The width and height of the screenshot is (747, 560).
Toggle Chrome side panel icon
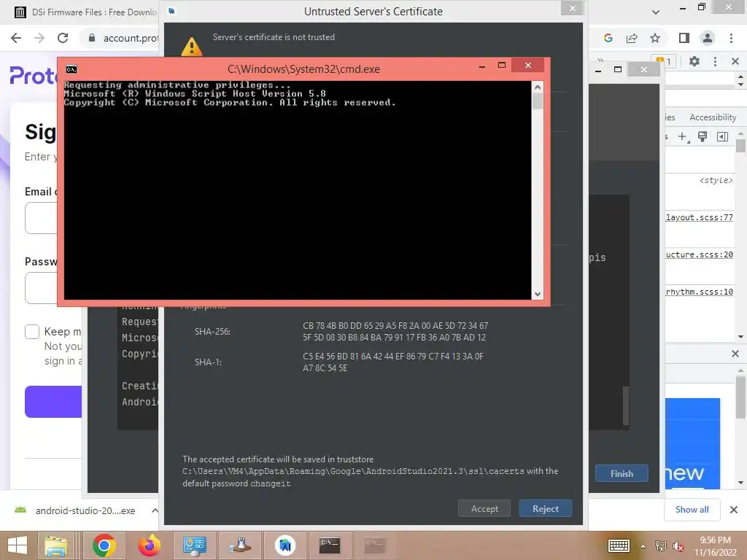(x=684, y=38)
